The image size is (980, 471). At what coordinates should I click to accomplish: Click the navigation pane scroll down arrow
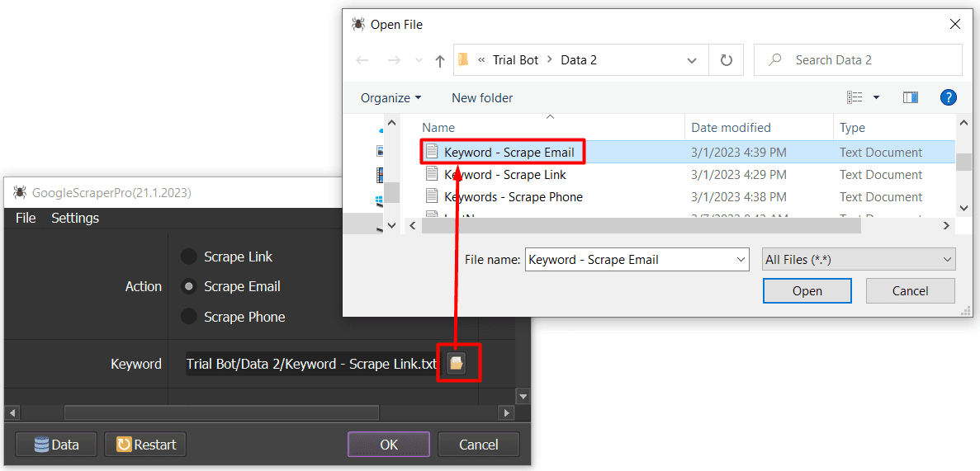point(392,224)
